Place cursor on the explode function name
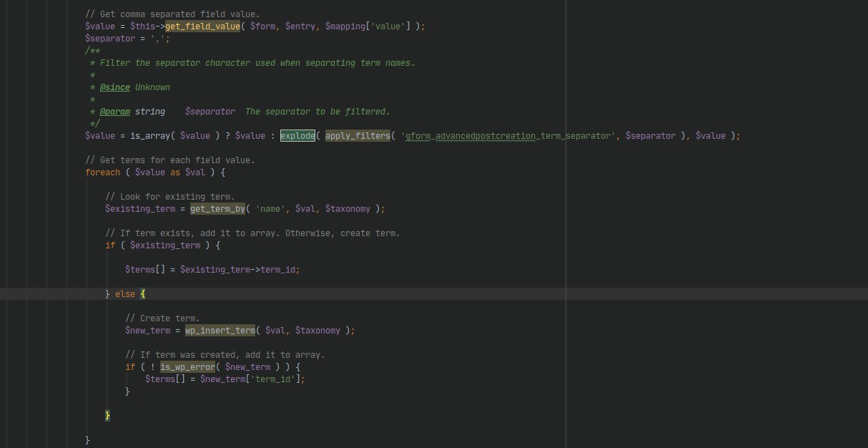Image resolution: width=868 pixels, height=448 pixels. click(297, 136)
